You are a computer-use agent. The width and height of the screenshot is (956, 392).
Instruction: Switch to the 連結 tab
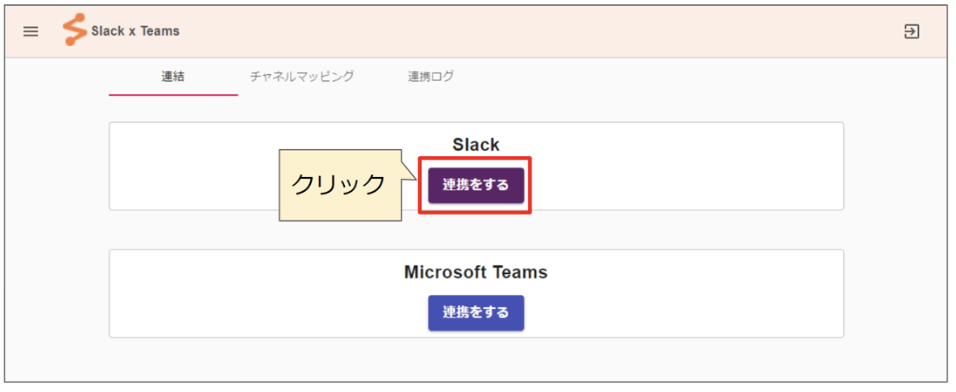click(x=173, y=77)
